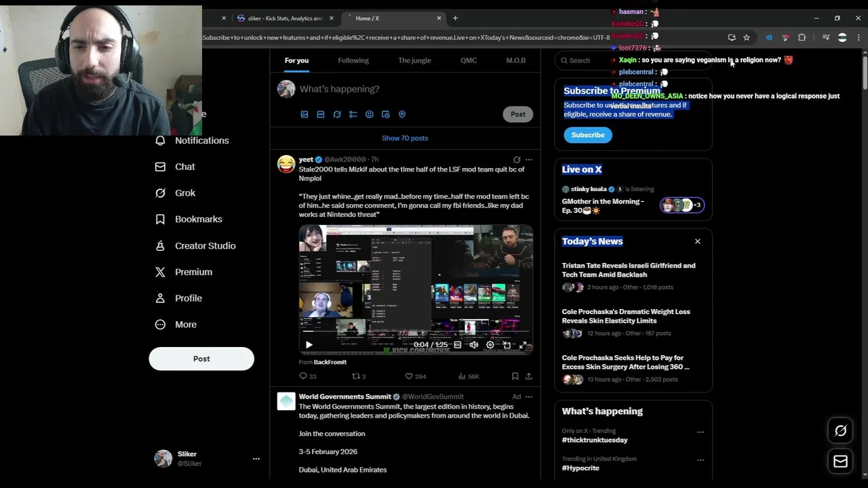Click the X search field
868x488 pixels.
tap(633, 60)
